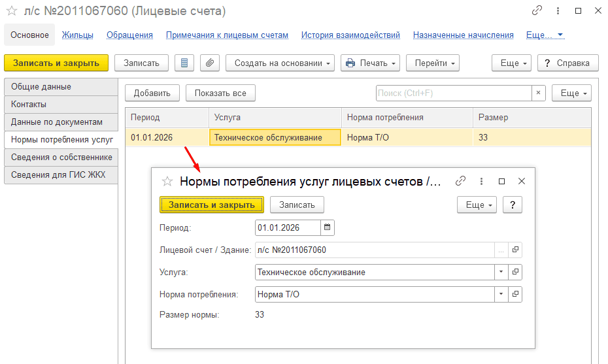Switch to the Жильцы tab
This screenshot has height=364, width=608.
point(78,35)
